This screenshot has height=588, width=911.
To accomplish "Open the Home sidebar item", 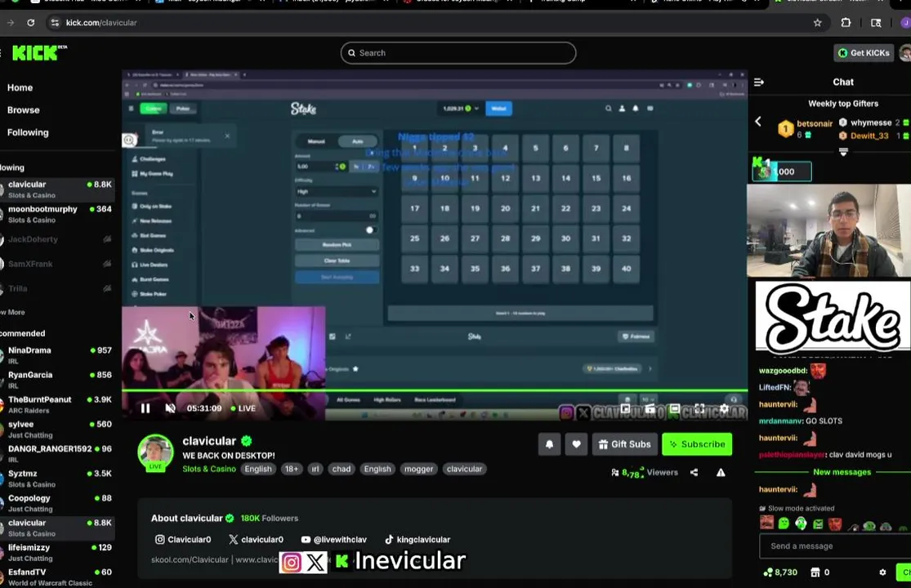I will 20,87.
